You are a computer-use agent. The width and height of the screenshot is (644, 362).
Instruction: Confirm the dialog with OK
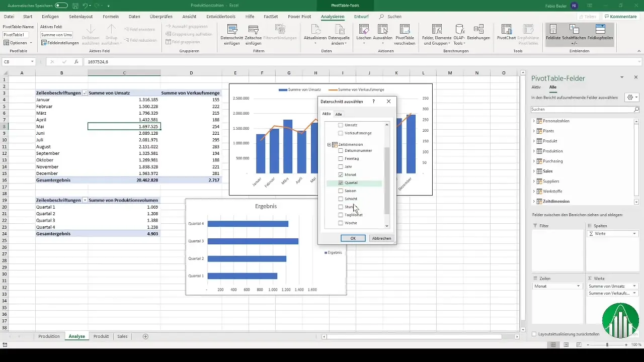(x=353, y=238)
